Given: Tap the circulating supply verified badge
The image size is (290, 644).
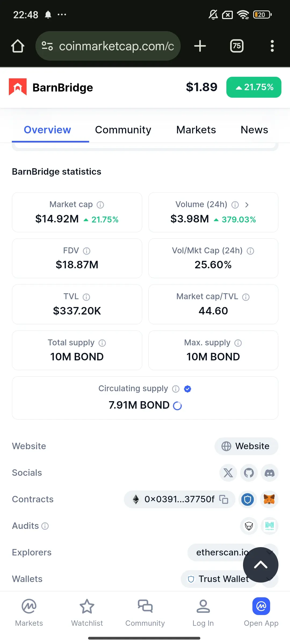Looking at the screenshot, I should point(188,389).
